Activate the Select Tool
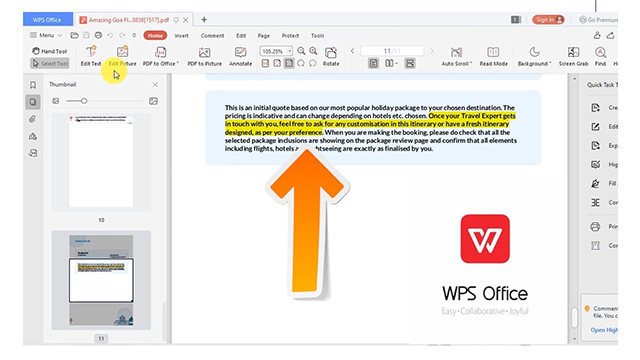 pyautogui.click(x=49, y=63)
